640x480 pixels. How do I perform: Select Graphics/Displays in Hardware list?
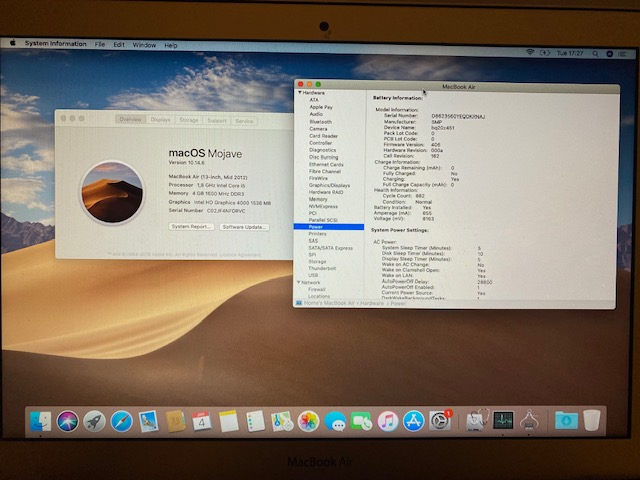329,185
